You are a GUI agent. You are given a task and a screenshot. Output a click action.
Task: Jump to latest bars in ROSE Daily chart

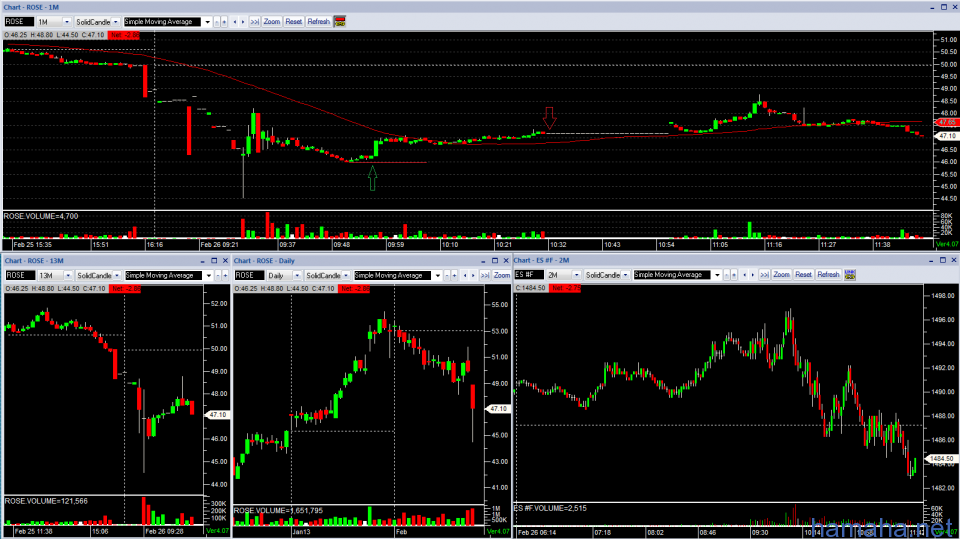click(485, 276)
